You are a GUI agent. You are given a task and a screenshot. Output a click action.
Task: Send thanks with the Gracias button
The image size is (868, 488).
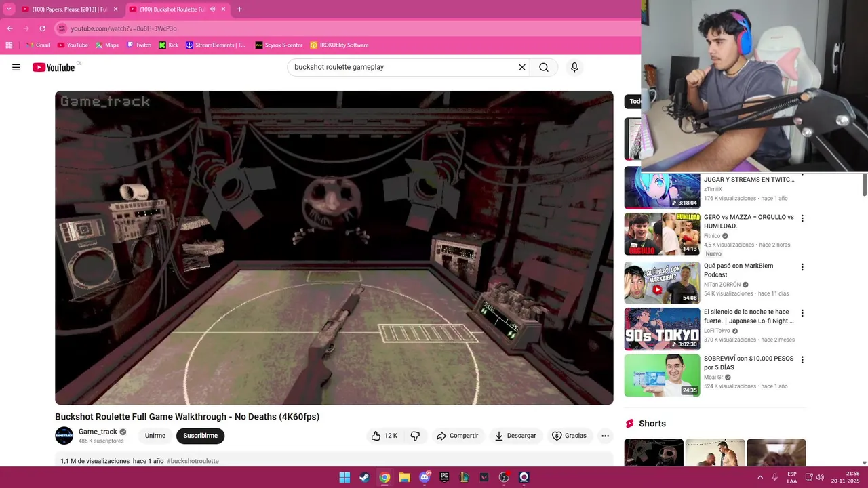point(569,436)
